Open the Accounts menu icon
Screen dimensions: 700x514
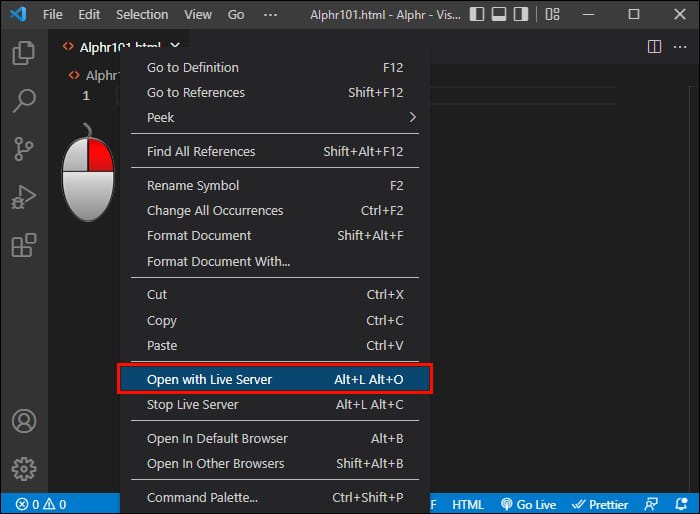pos(23,421)
